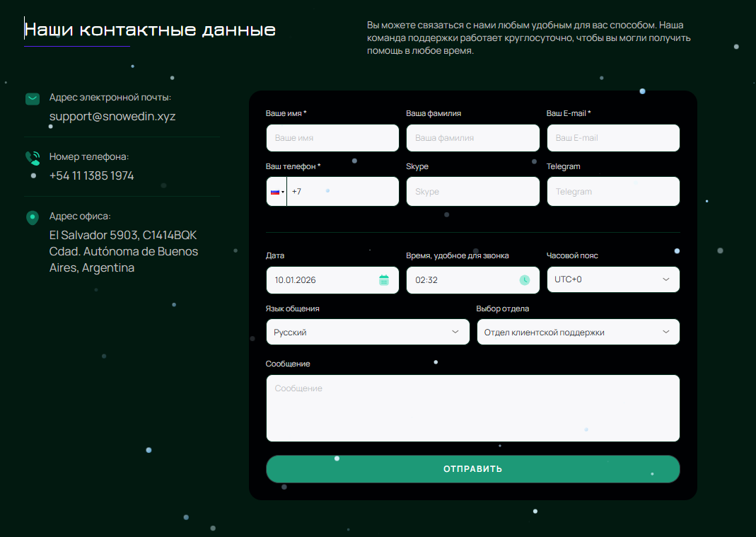Viewport: 756px width, 537px height.
Task: Click the label Часовой пояс
Action: click(572, 255)
